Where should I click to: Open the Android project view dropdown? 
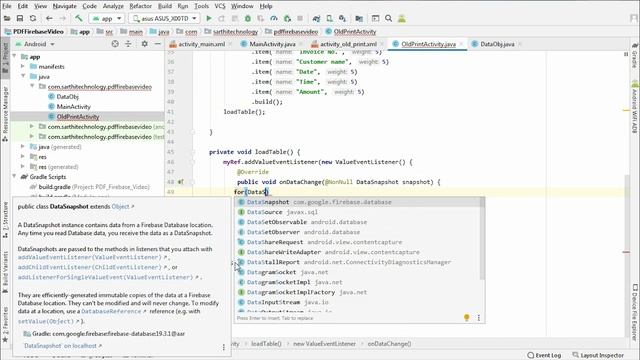pos(35,44)
